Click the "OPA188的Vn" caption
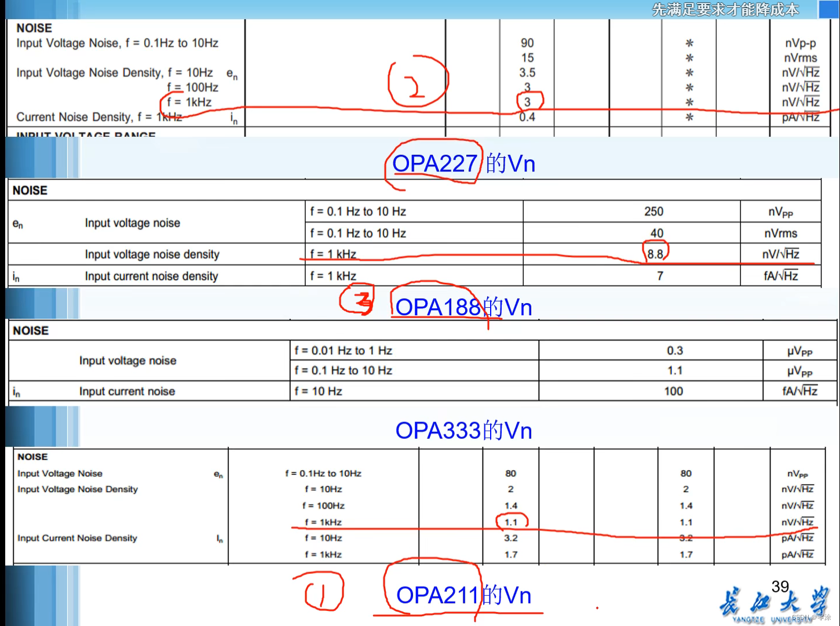This screenshot has width=840, height=626. coord(463,307)
